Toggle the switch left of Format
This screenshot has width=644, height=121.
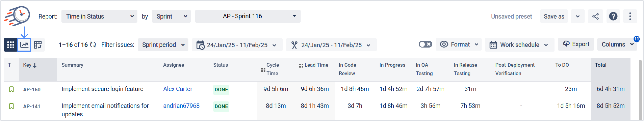tap(425, 44)
